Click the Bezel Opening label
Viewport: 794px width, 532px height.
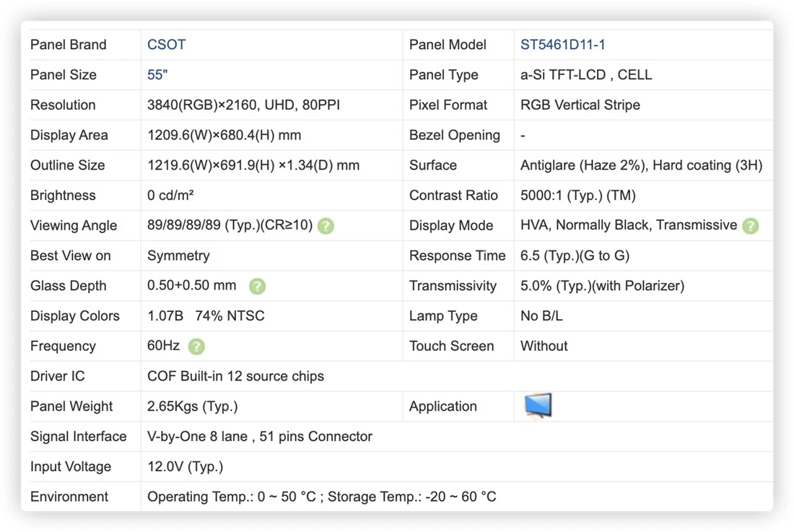coord(454,135)
